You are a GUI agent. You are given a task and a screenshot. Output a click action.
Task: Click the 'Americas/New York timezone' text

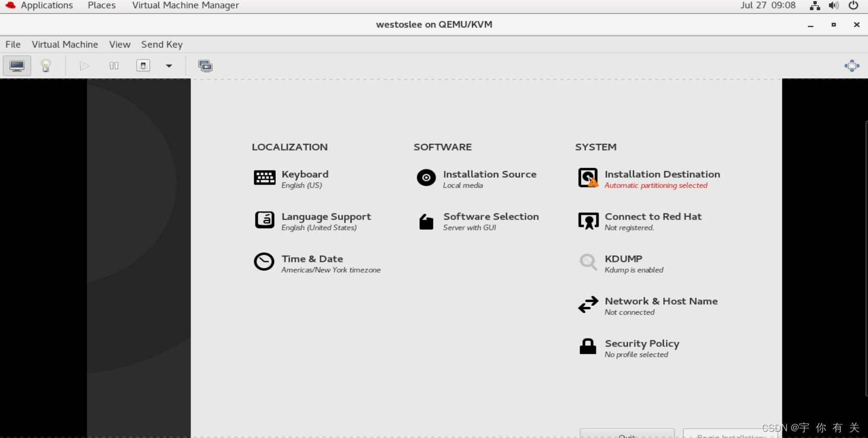(331, 270)
